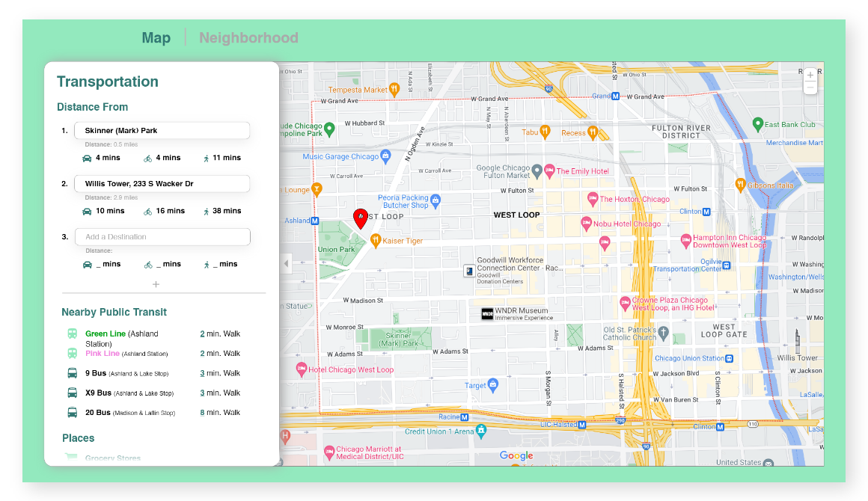
Task: Click Skinner (Mark) Park label on map
Action: click(399, 339)
